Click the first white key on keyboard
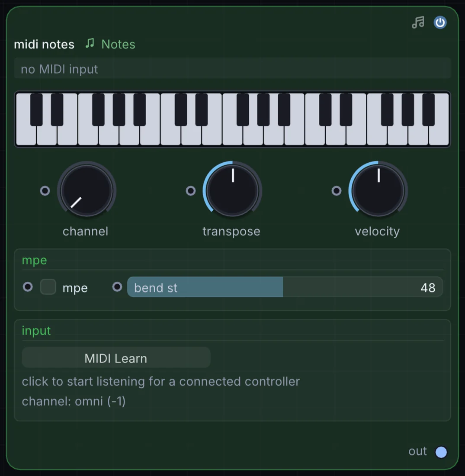 click(x=26, y=136)
